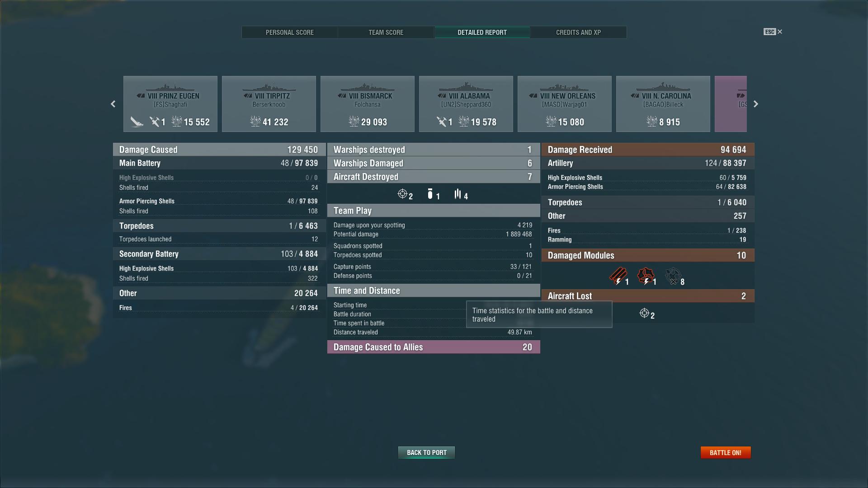Switch to the Team Score tab
Screen dimensions: 868x488
coord(386,33)
